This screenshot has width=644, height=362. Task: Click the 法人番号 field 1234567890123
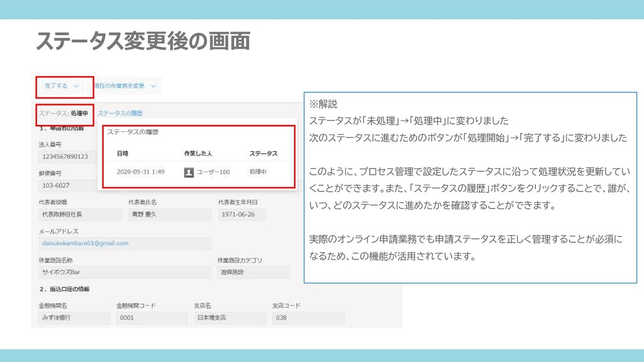click(x=68, y=156)
